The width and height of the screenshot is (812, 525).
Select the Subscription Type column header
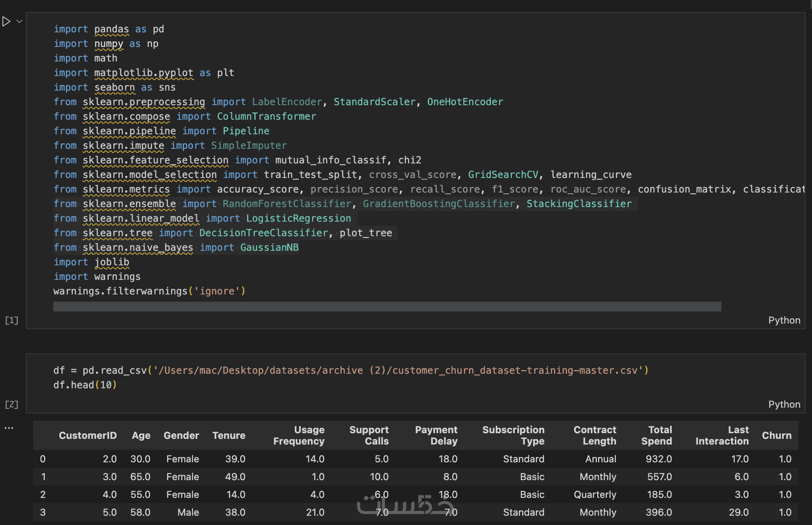click(513, 436)
